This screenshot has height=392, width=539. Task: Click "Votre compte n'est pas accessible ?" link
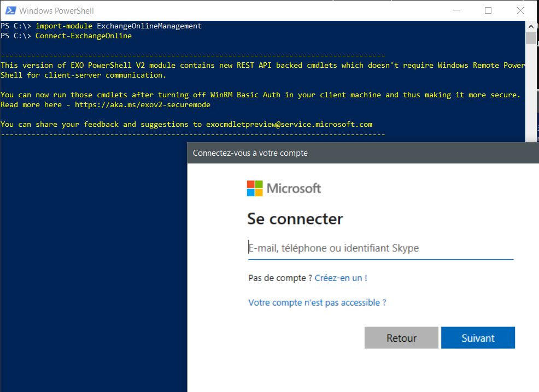[317, 302]
